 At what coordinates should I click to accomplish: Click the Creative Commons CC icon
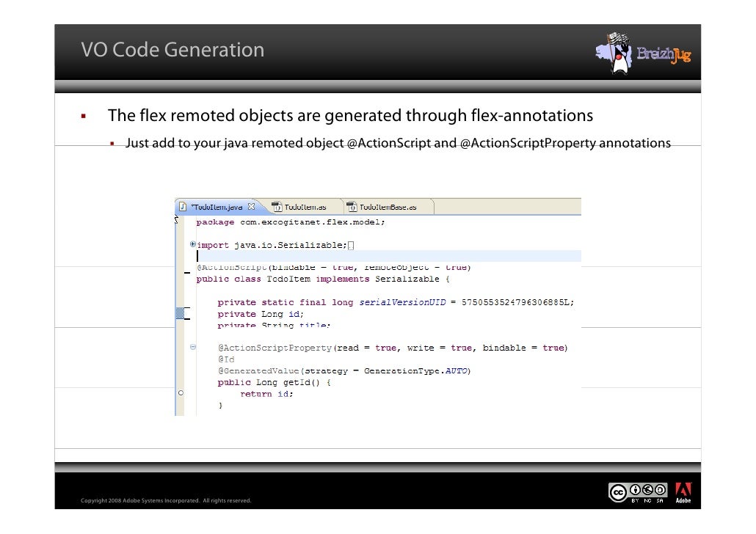point(619,493)
